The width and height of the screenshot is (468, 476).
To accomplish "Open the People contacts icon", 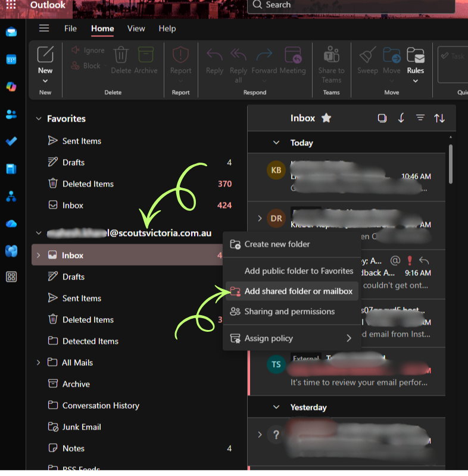I will [x=11, y=114].
